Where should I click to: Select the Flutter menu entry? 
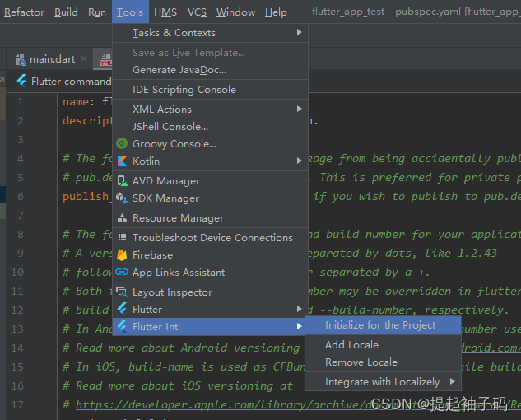(211, 310)
